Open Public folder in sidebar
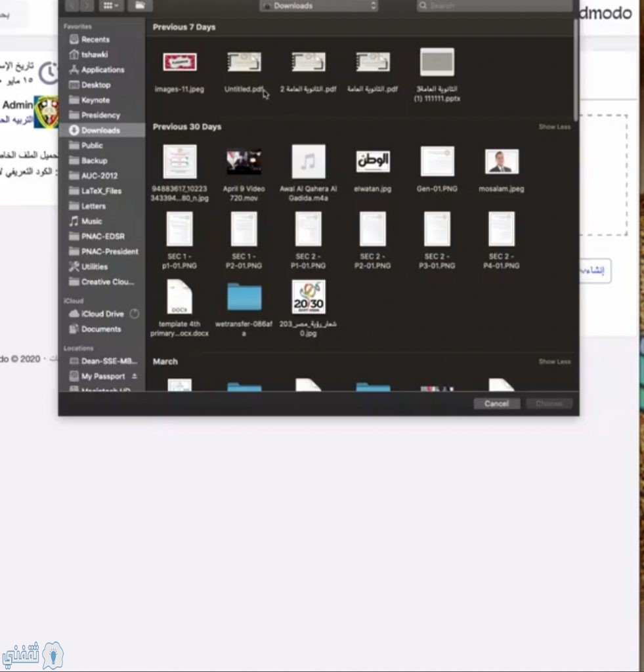The width and height of the screenshot is (644, 672). coord(92,145)
